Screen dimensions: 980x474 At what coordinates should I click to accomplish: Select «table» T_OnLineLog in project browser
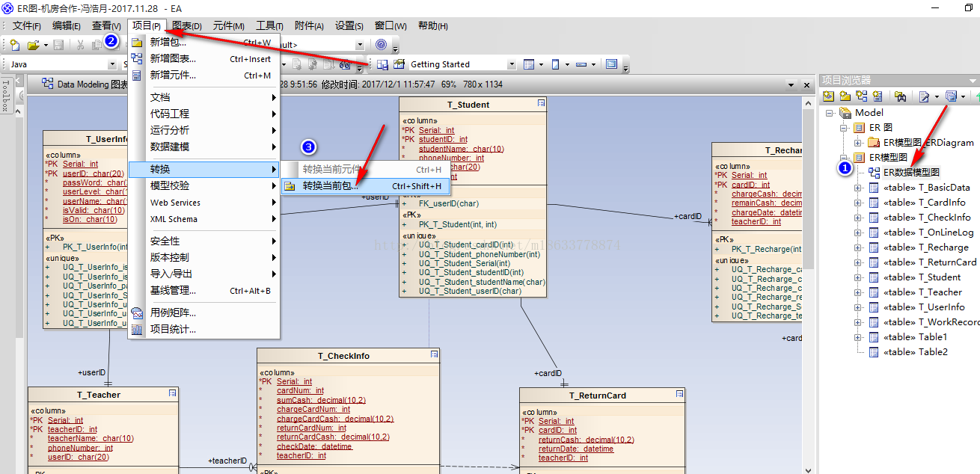(928, 233)
